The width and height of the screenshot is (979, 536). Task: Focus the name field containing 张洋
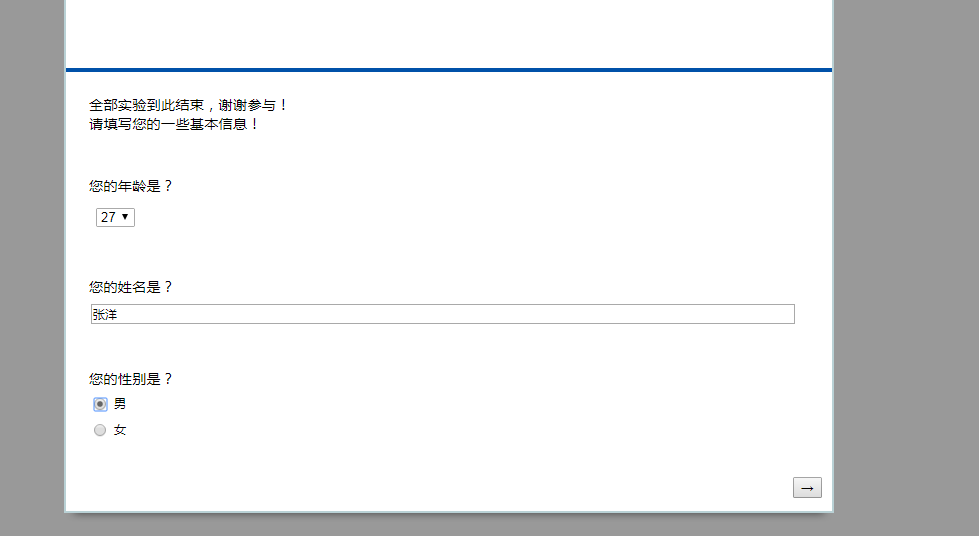443,314
